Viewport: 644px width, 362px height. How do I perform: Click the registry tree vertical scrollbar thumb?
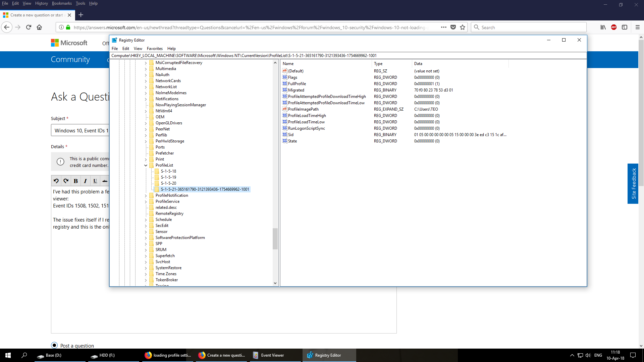pos(275,239)
